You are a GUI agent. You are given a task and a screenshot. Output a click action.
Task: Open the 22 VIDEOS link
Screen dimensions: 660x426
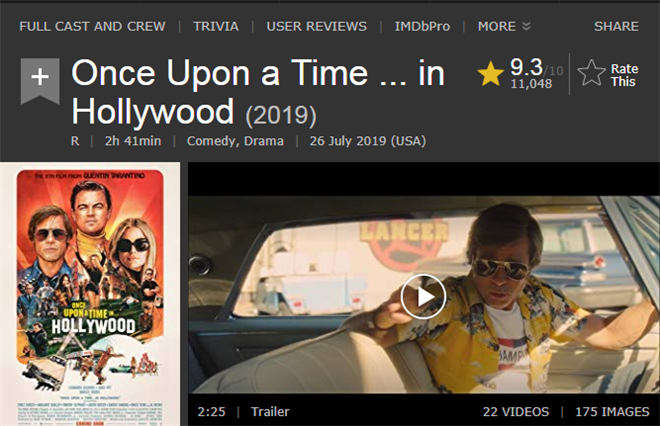pyautogui.click(x=514, y=411)
